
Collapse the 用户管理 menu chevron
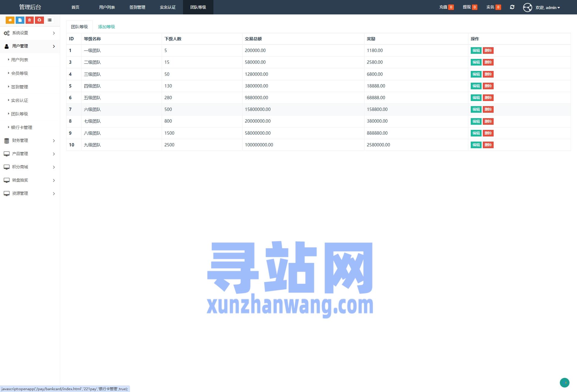54,46
